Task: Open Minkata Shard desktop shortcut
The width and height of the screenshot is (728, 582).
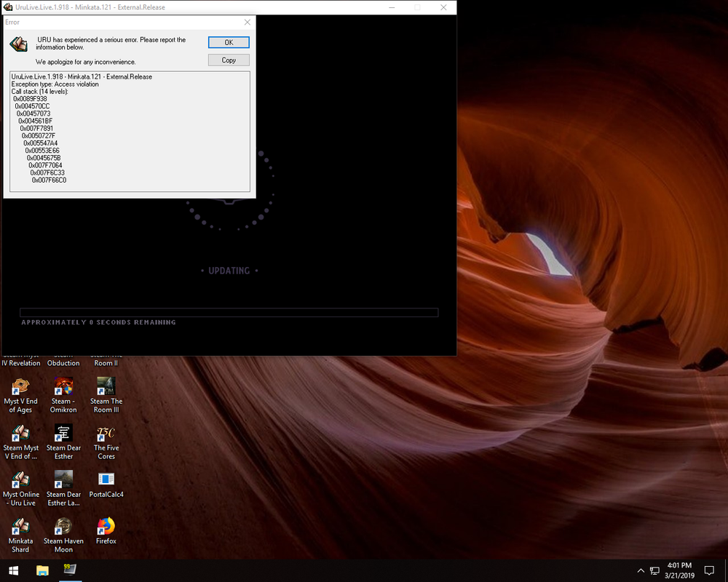Action: [x=21, y=535]
